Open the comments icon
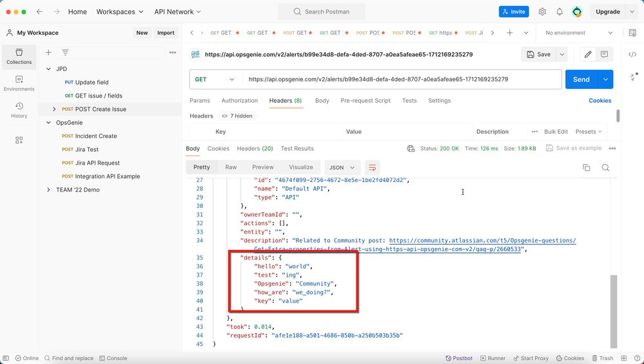This screenshot has height=364, width=644. [604, 54]
